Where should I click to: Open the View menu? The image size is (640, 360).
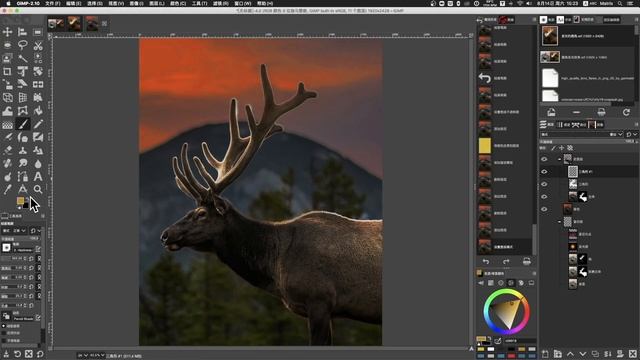(x=116, y=3)
